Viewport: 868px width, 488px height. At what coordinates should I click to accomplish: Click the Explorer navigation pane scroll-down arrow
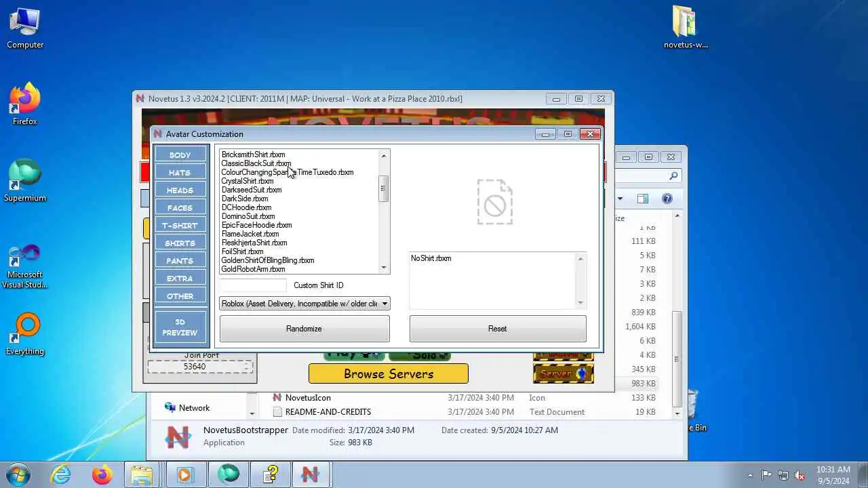(x=252, y=413)
